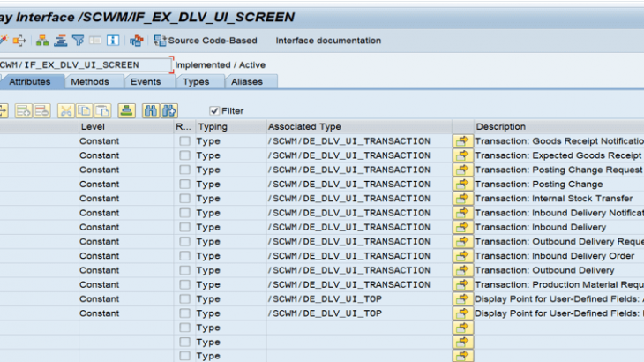
Task: Open the Methods tab
Action: (x=90, y=82)
